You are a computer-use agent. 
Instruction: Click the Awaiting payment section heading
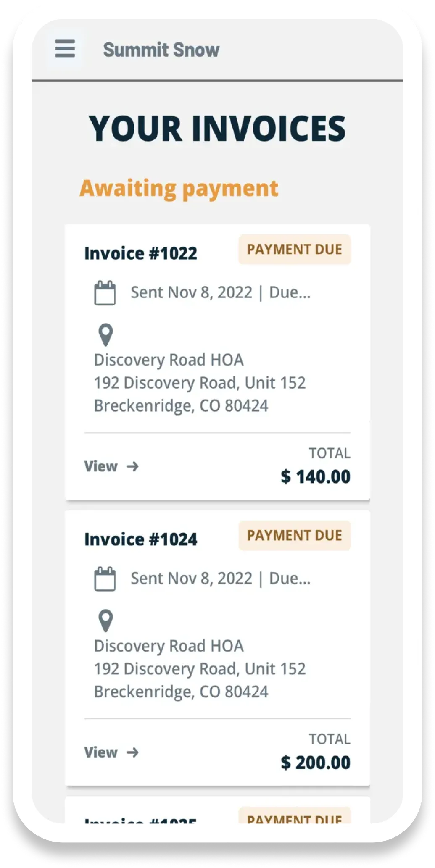pos(179,188)
